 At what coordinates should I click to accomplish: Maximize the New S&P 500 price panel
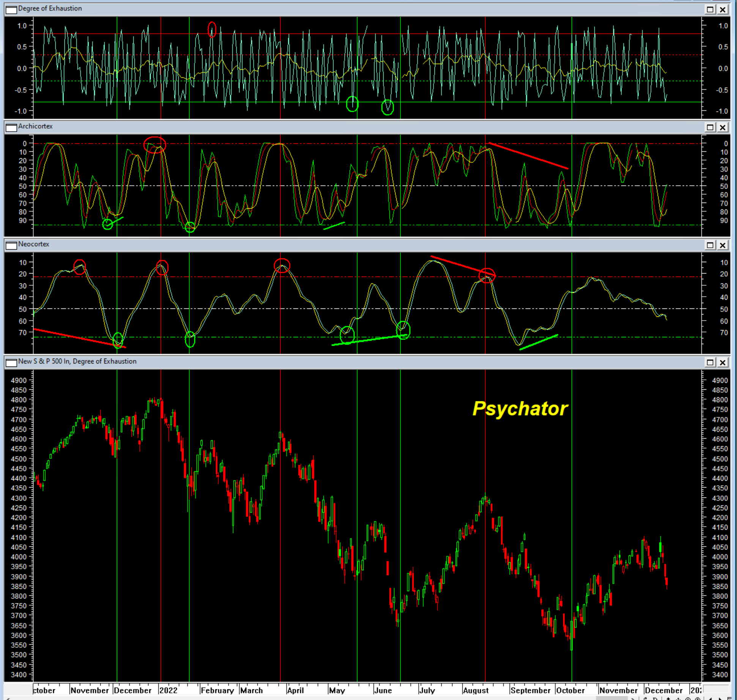point(710,362)
